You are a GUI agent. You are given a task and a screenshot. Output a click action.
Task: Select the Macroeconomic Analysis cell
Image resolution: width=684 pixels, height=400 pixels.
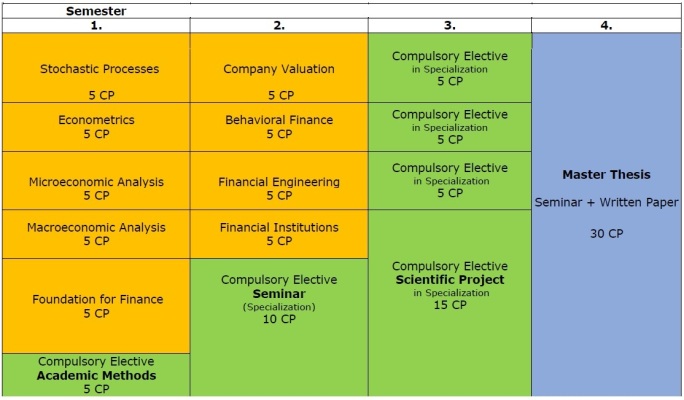97,234
